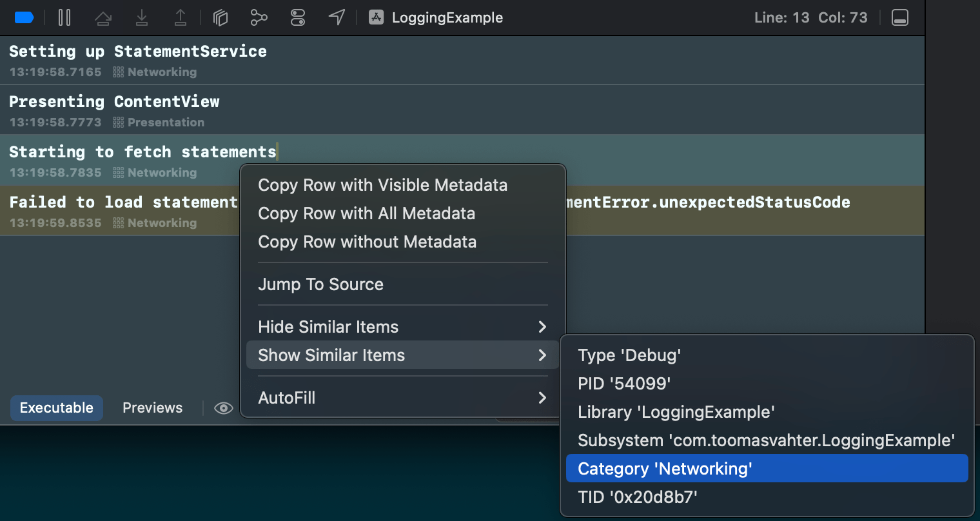Pause program execution
The height and width of the screenshot is (521, 980).
tap(64, 17)
